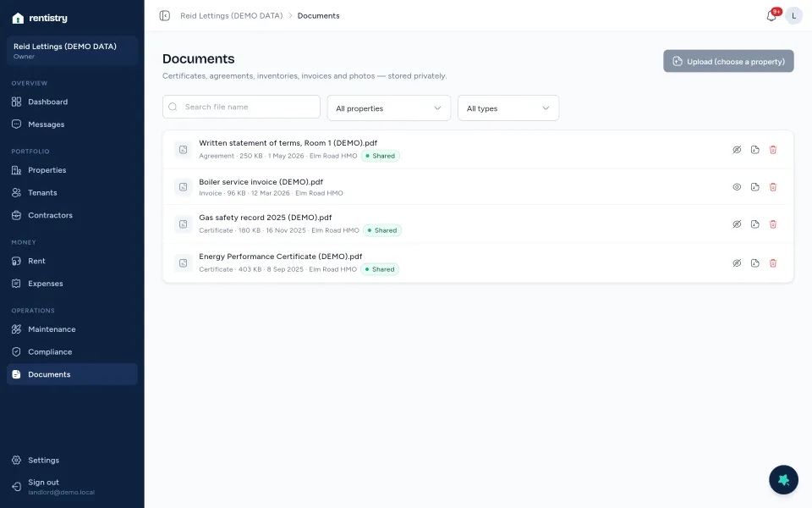The image size is (812, 508).
Task: Unshare Energy Performance Certificate via eye icon
Action: [737, 263]
